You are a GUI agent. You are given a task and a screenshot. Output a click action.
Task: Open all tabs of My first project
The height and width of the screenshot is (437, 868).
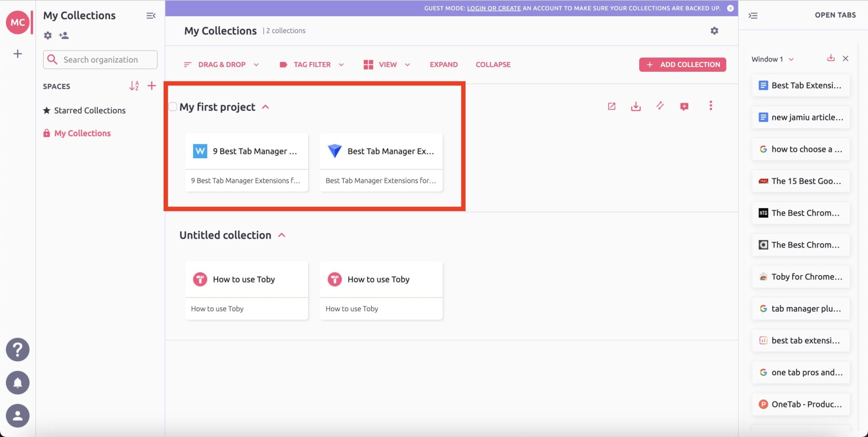pos(612,106)
